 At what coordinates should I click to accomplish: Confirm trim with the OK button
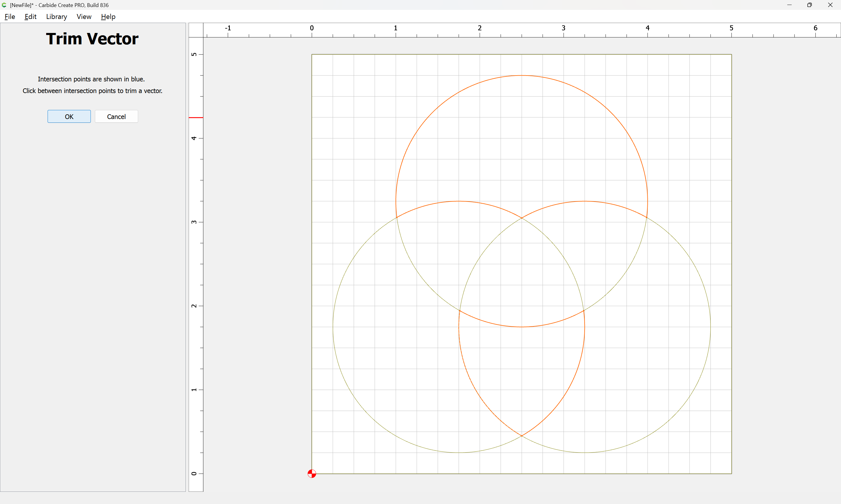[x=69, y=116]
